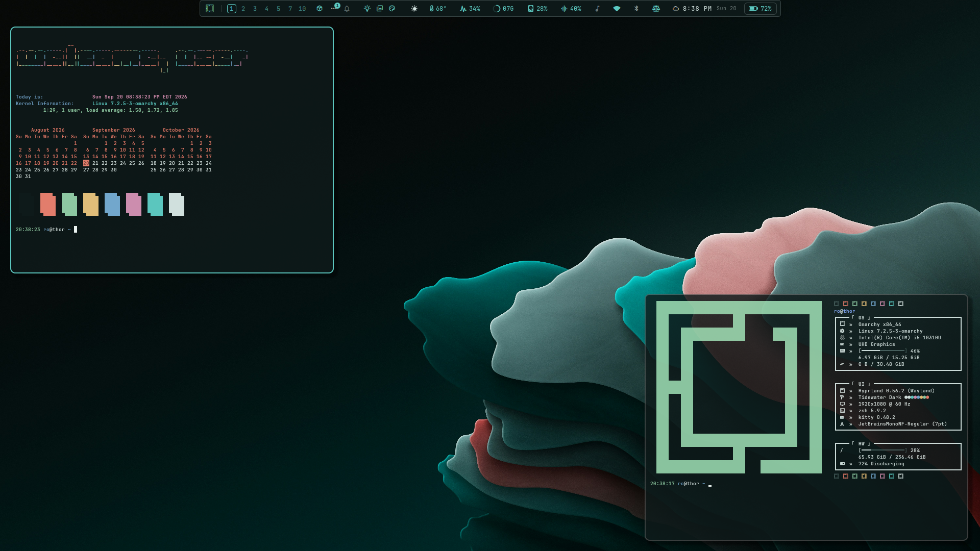Click the UHD Graphics line
980x551 pixels.
(x=876, y=344)
